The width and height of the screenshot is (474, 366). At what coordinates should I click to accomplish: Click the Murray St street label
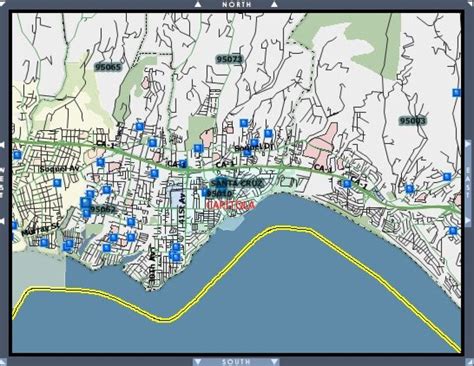tap(40, 229)
